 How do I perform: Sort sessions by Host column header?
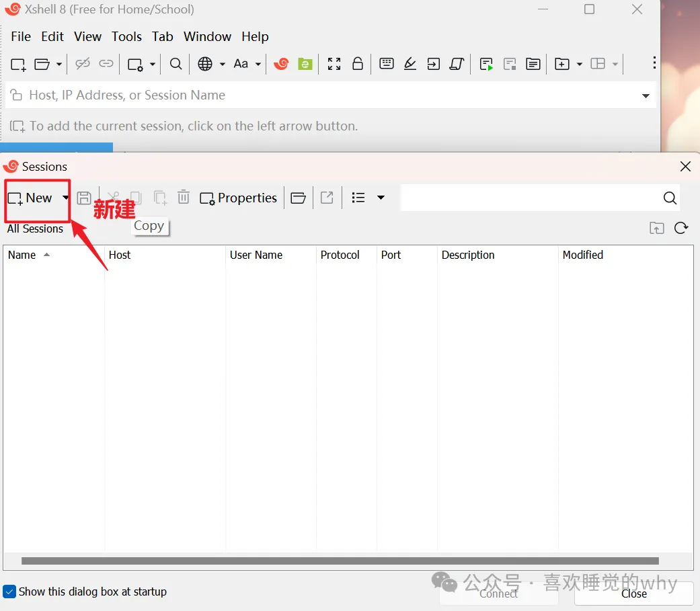pos(165,255)
